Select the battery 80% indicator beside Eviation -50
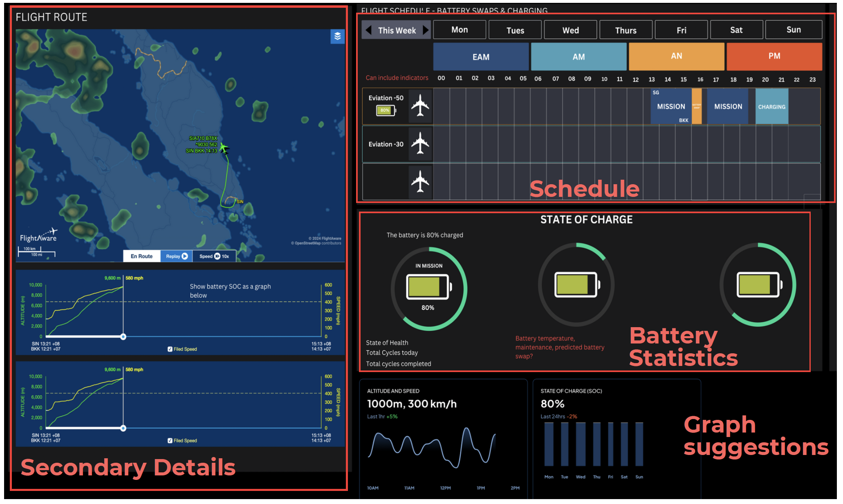The image size is (843, 504). [385, 110]
